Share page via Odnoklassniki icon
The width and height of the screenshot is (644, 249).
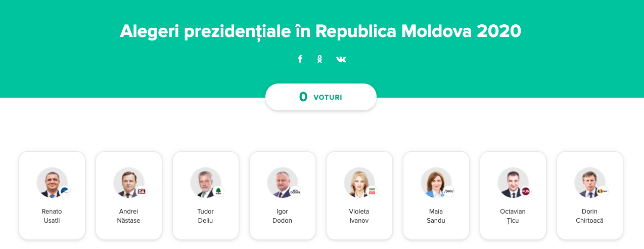click(319, 59)
